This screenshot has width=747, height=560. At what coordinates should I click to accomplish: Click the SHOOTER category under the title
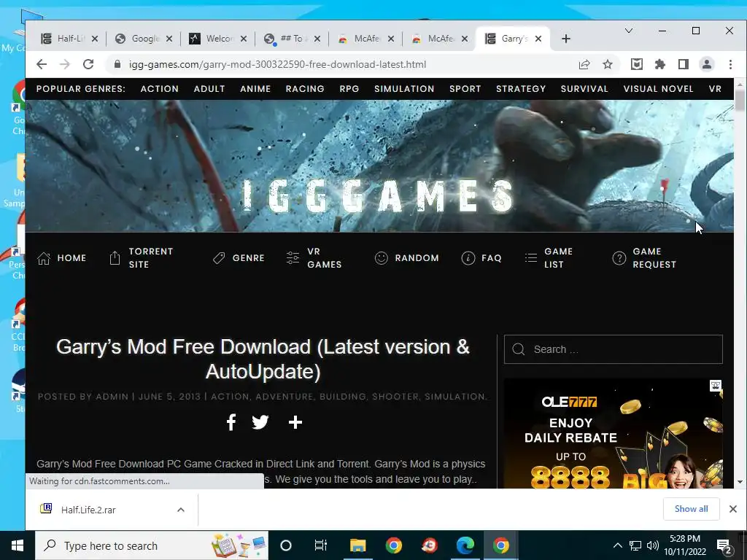click(x=395, y=397)
